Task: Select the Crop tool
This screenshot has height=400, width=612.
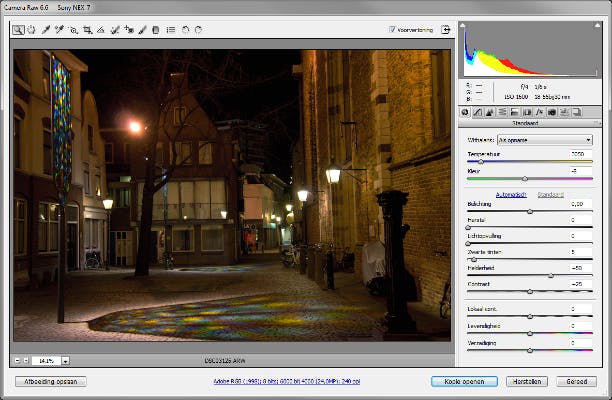Action: point(87,30)
